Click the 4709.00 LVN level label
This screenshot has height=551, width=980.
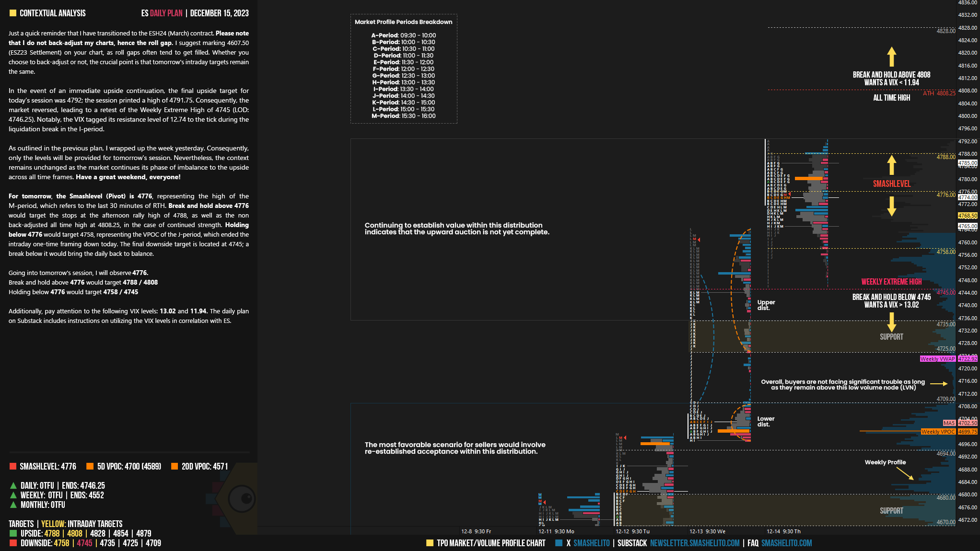point(946,399)
